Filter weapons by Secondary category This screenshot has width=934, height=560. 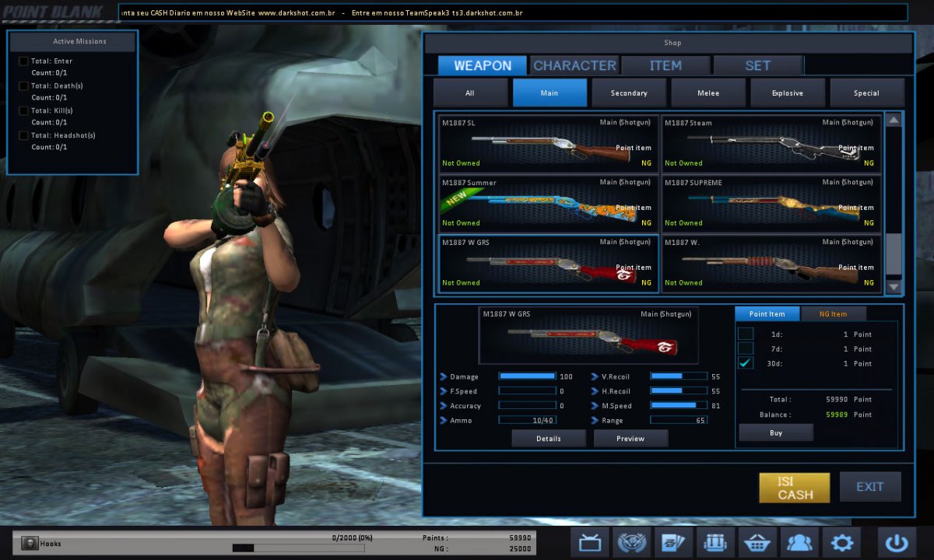[629, 93]
